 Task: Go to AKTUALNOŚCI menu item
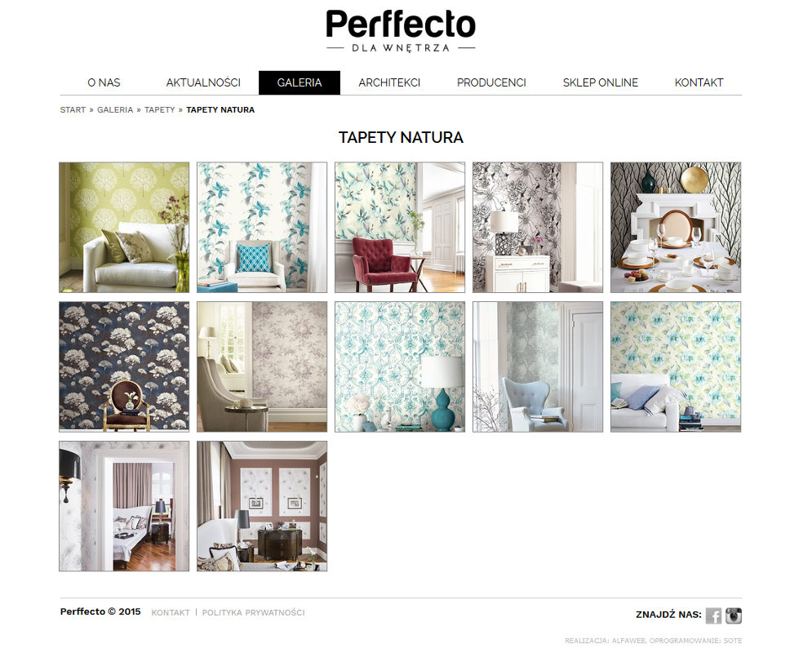point(203,82)
